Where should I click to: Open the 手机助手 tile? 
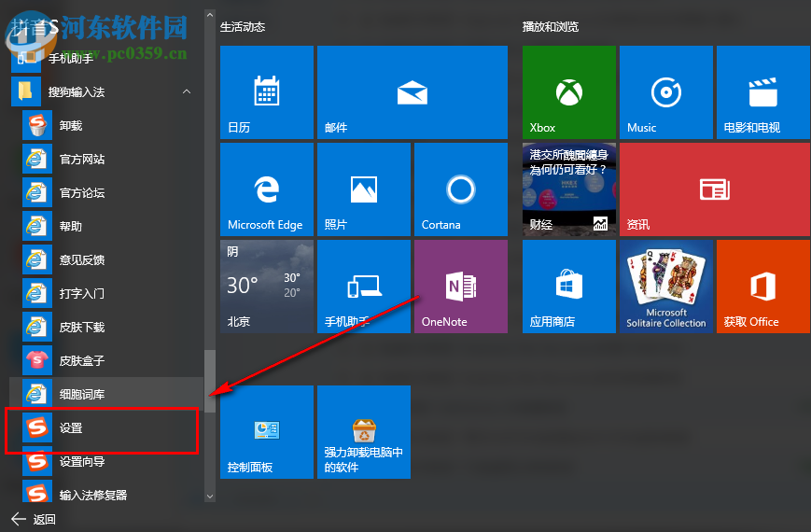tap(364, 287)
